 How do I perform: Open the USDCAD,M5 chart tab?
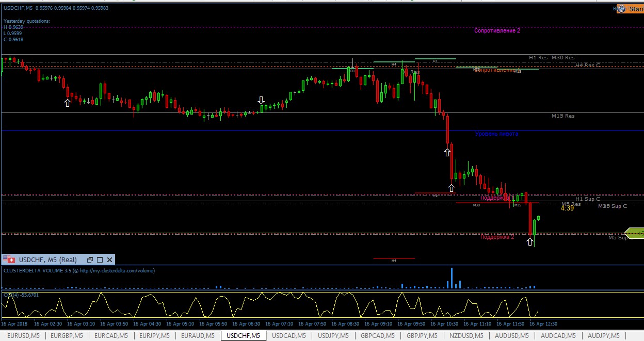click(288, 336)
